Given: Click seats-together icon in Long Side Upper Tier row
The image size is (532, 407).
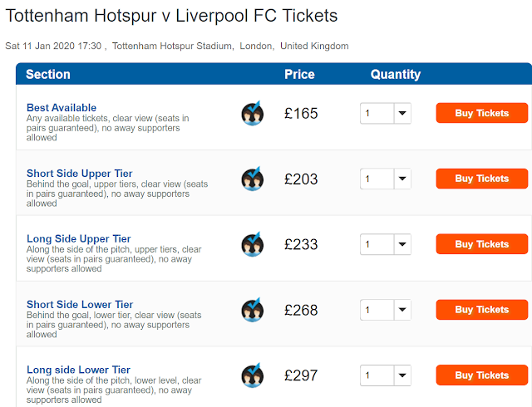Looking at the screenshot, I should (253, 245).
